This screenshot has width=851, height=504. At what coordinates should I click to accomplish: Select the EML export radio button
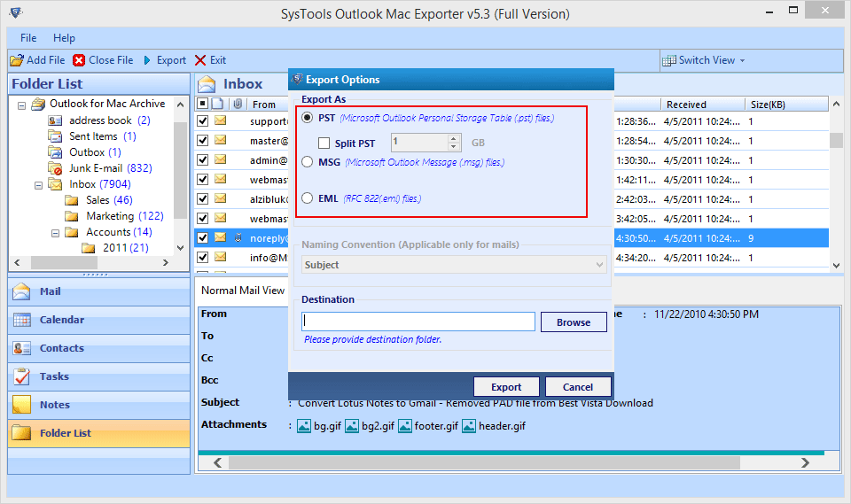click(308, 198)
